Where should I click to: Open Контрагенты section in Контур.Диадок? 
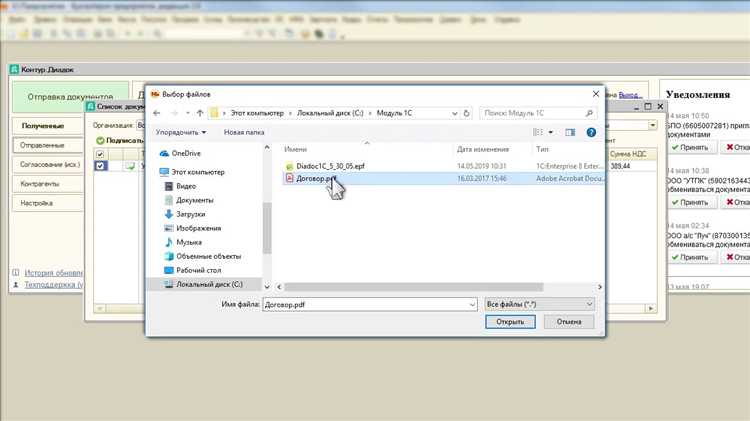tap(47, 184)
